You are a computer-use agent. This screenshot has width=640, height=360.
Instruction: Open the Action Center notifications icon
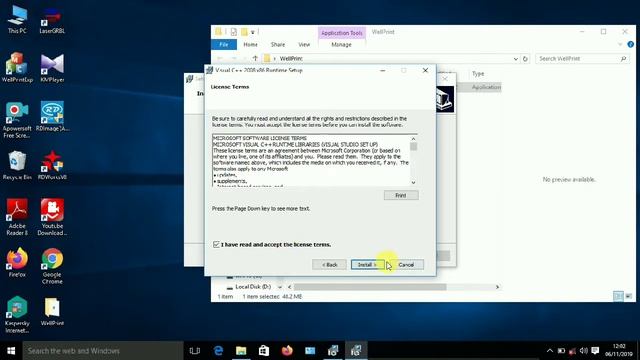[x=595, y=351]
